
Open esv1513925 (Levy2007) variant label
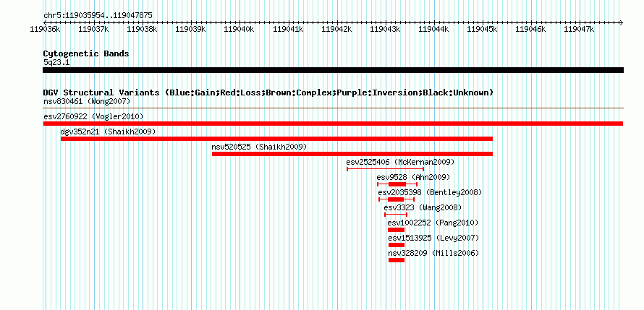pyautogui.click(x=433, y=238)
